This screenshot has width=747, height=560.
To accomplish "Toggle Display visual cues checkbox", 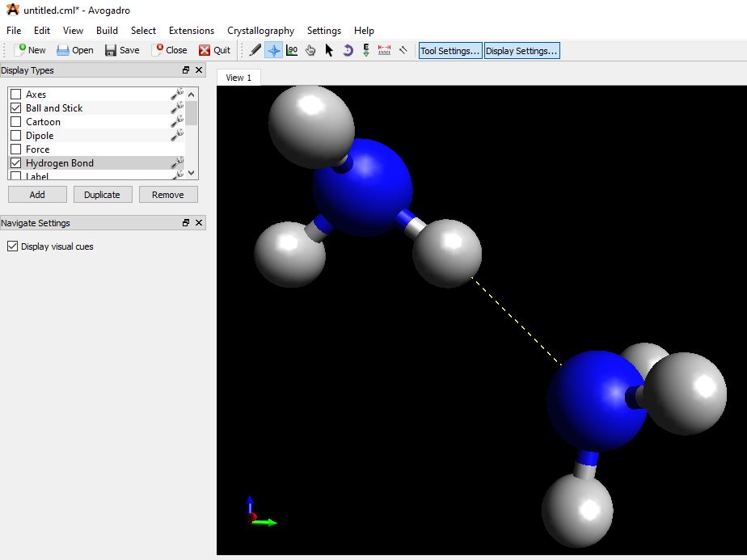I will click(x=12, y=246).
